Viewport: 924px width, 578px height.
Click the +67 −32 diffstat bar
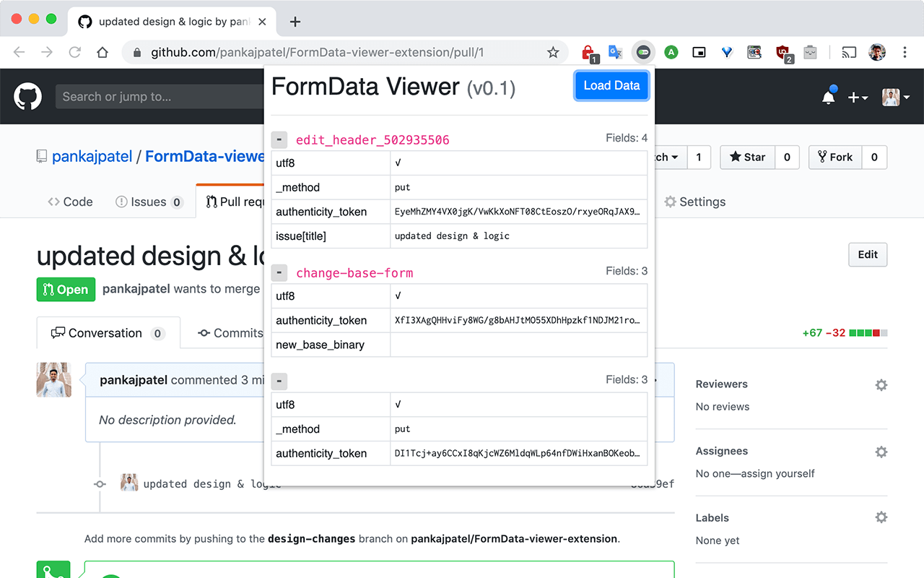click(x=845, y=333)
